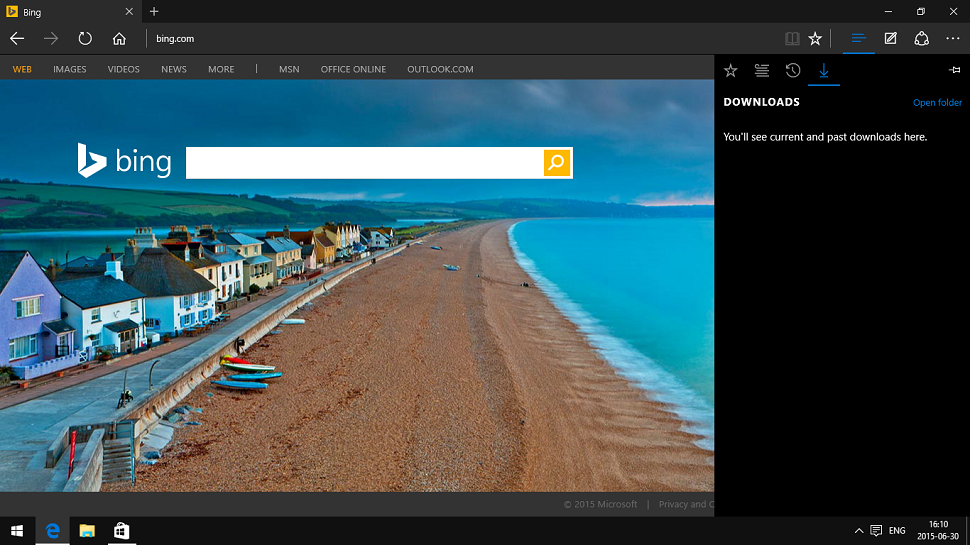Viewport: 970px width, 545px height.
Task: Go to Home page icon
Action: point(119,38)
